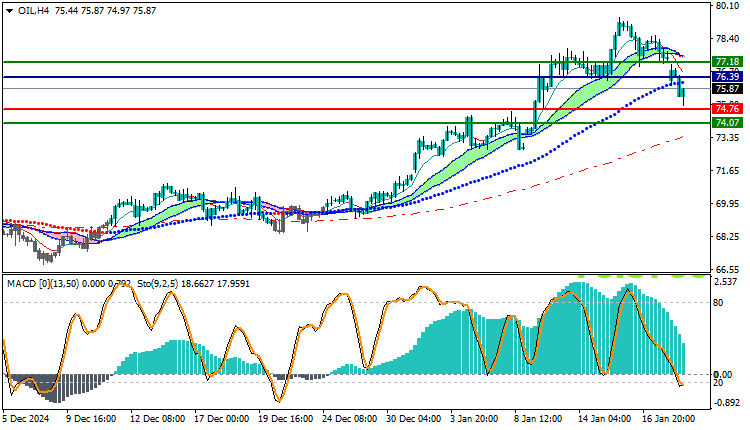750x430 pixels.
Task: Click the 14 Jan 04:00 time label
Action: 604,419
